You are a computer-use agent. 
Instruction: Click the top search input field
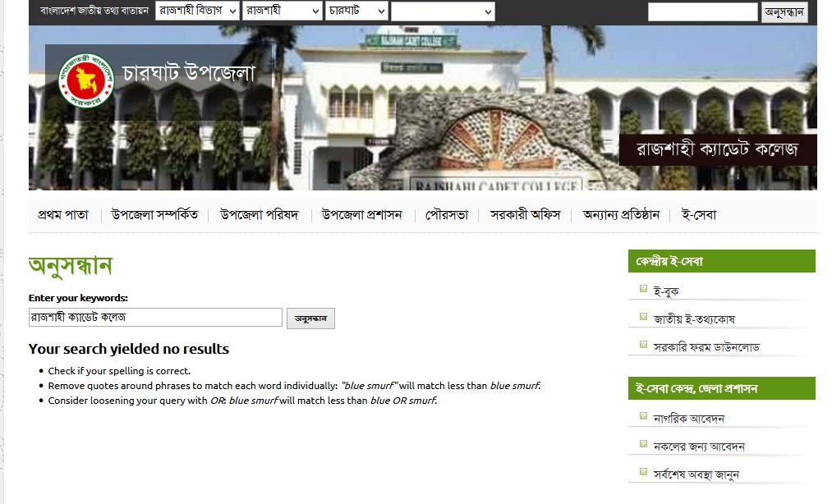[701, 12]
